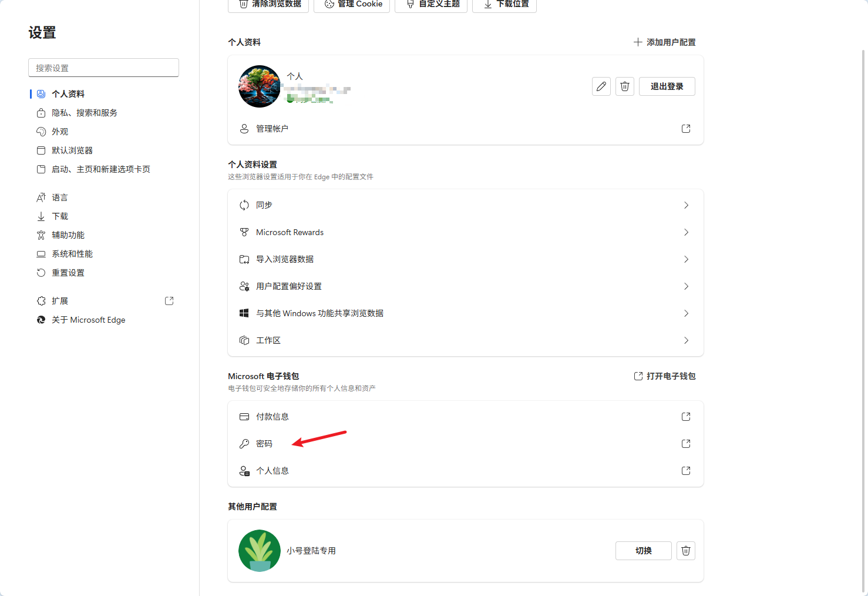Screen dimensions: 868x596
Task: Expand the 同步 settings row
Action: coord(685,205)
